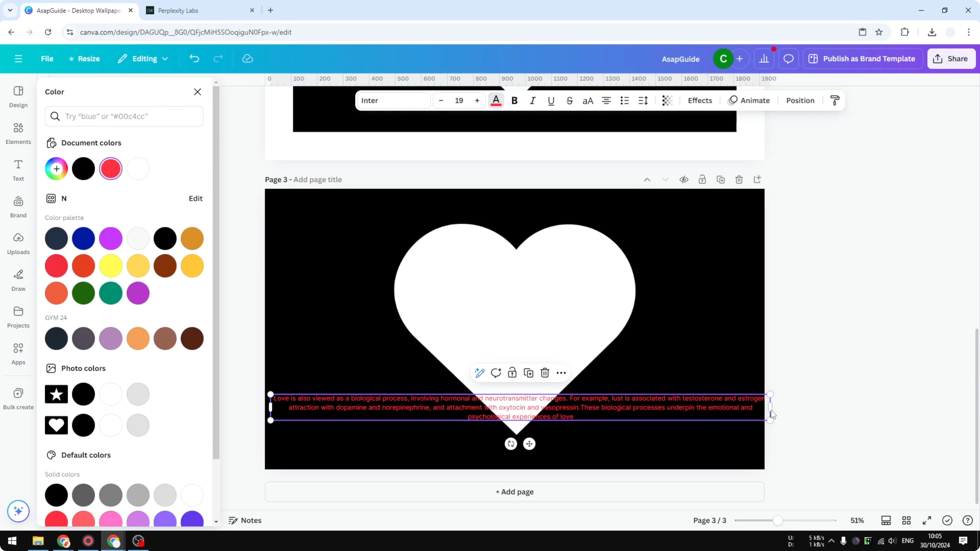980x551 pixels.
Task: Open the grid view icon in footer
Action: [x=906, y=520]
